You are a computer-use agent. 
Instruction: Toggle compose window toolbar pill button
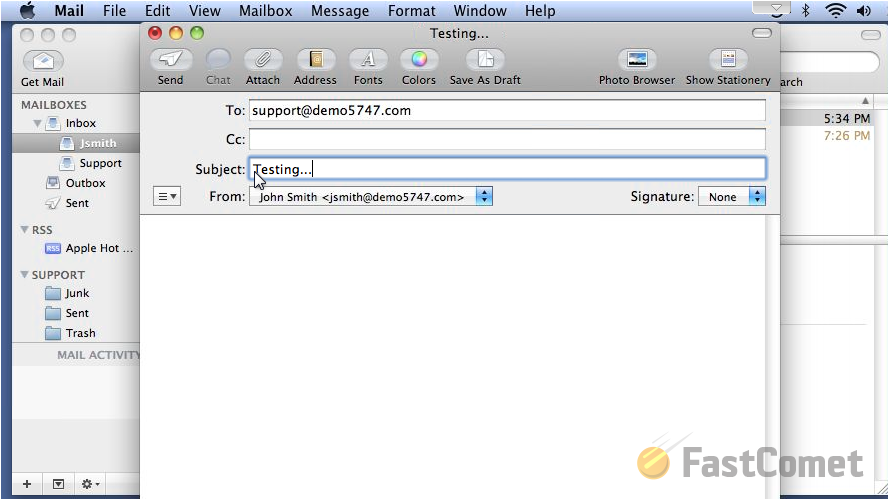pos(761,33)
